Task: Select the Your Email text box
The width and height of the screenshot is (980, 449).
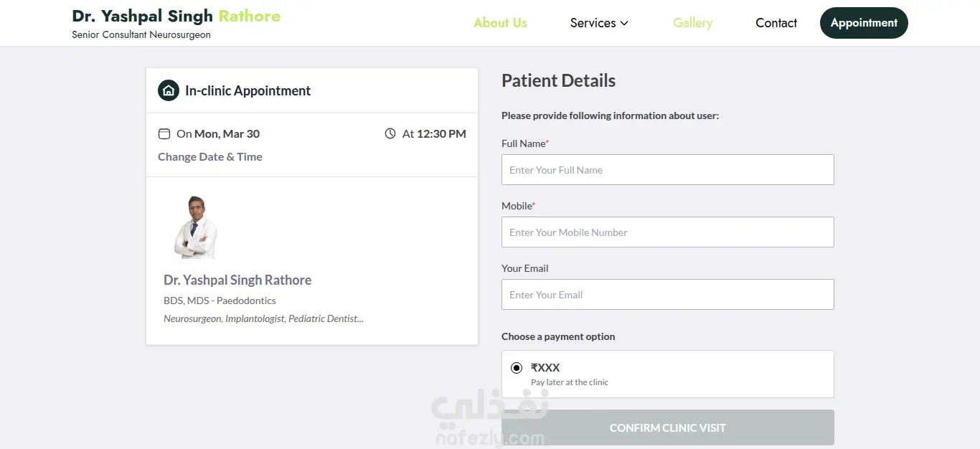Action: (x=667, y=295)
